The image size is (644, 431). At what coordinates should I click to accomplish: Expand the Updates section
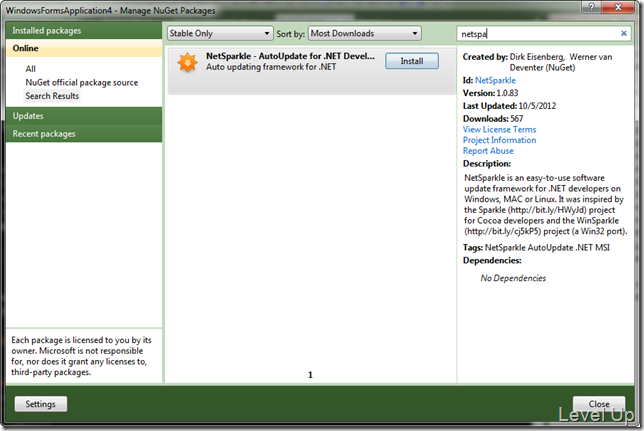click(84, 116)
